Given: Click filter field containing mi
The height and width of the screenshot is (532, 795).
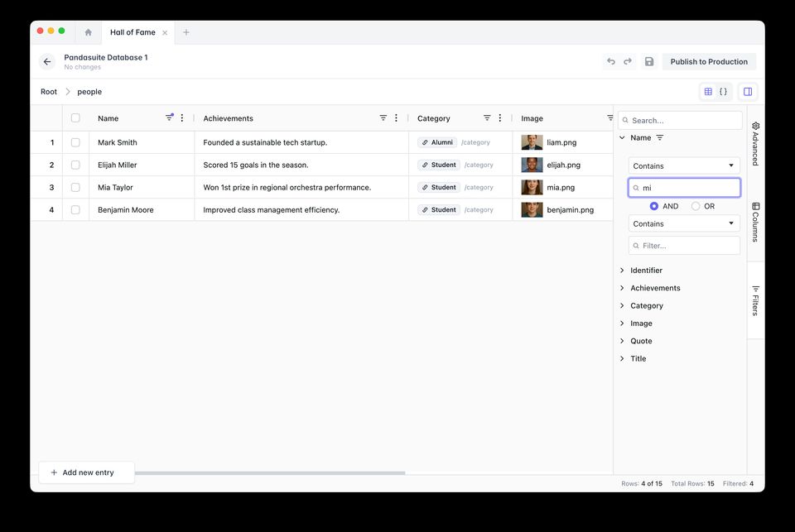Looking at the screenshot, I should click(684, 188).
